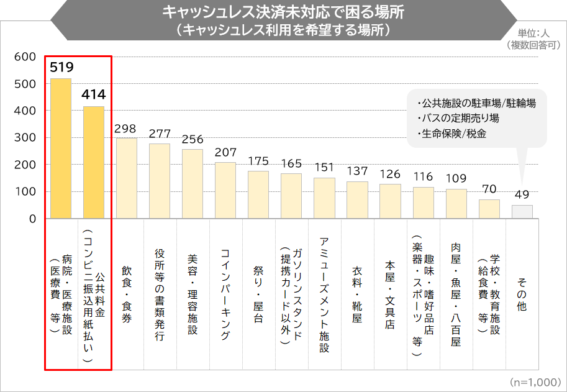Screen dimensions: 567x392
Task: Click the category label 病院・医療施設（医療費 等）
Action: (x=61, y=294)
